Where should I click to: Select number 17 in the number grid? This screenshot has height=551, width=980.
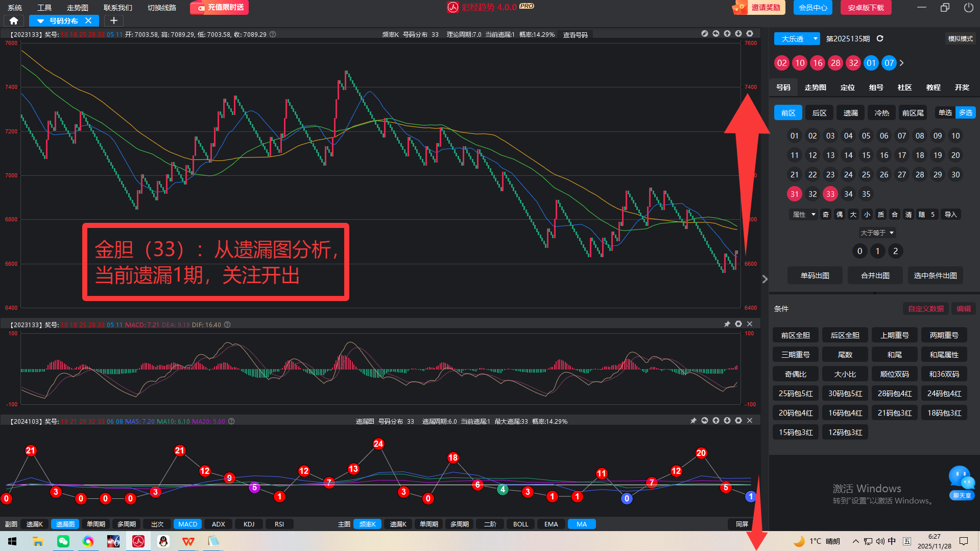pos(902,155)
